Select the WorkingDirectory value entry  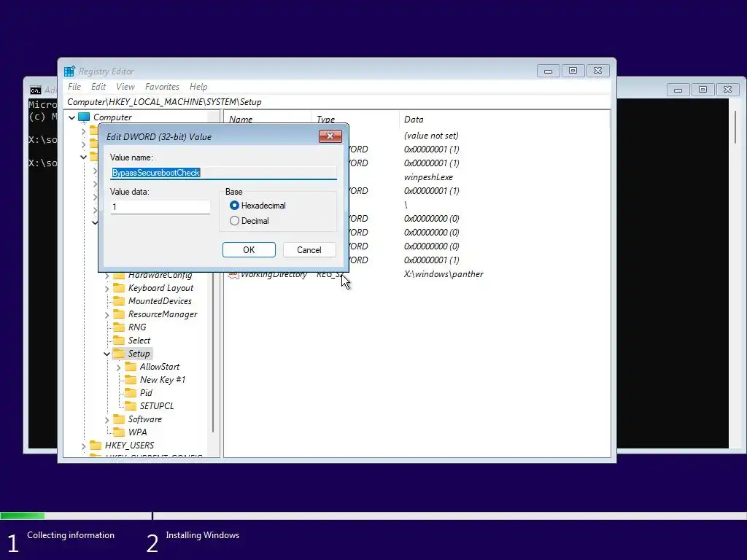274,274
